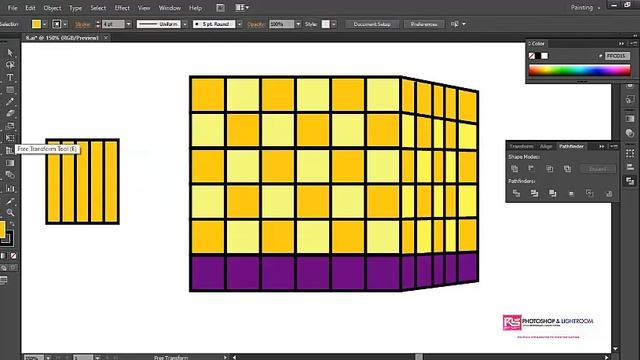Open the Arrange Documents dropdown
Screen dimensions: 640x360
[242, 8]
